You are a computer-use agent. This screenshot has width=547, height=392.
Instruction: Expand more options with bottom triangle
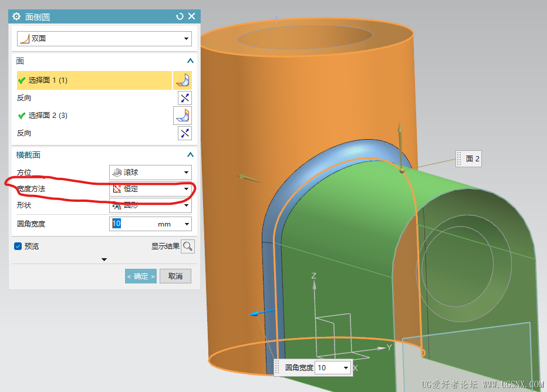click(x=104, y=259)
